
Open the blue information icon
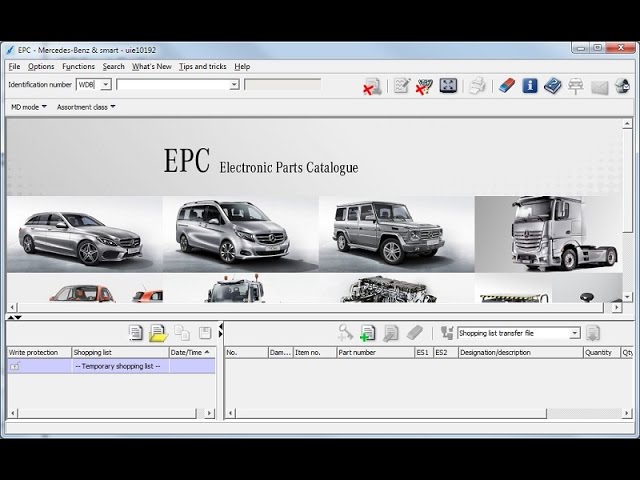pyautogui.click(x=530, y=86)
